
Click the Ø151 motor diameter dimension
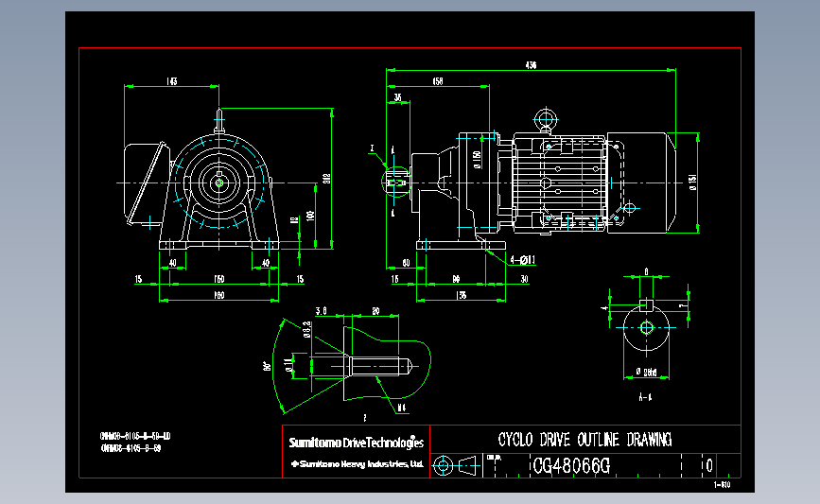coord(693,182)
